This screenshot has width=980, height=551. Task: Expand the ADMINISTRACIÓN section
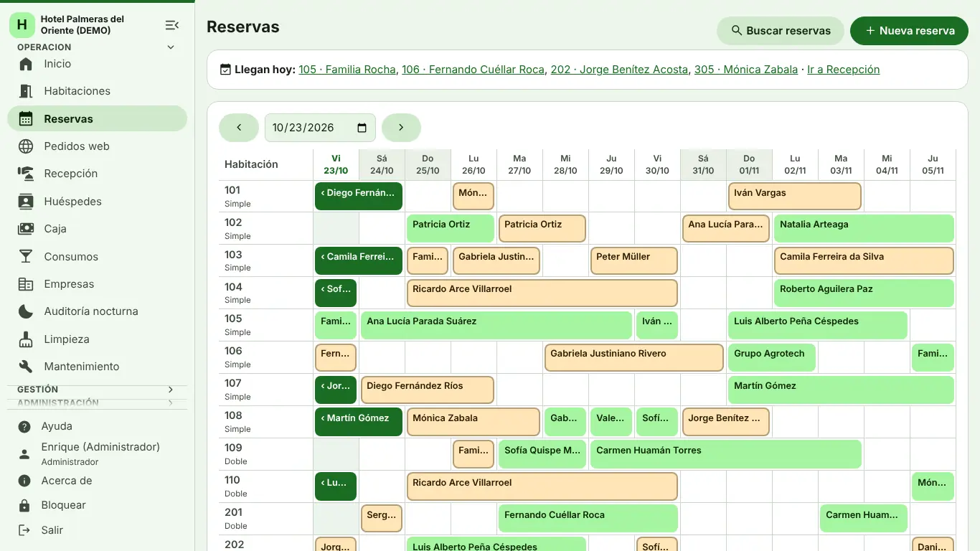(x=98, y=403)
